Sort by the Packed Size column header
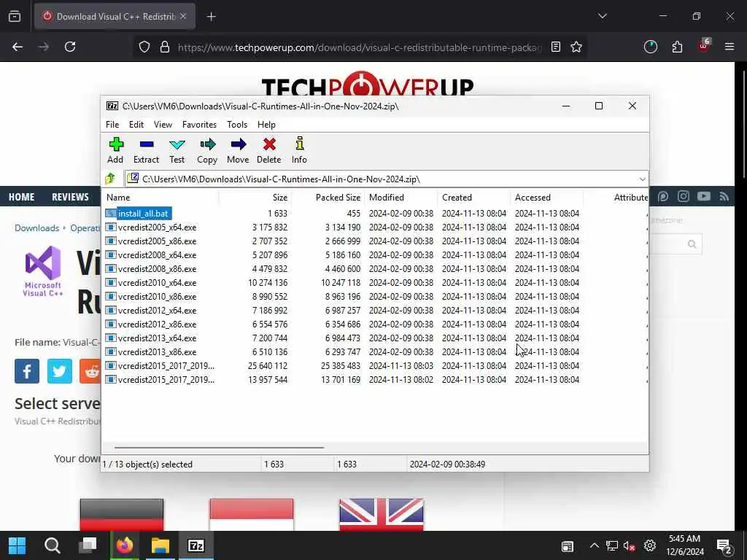 tap(328, 197)
